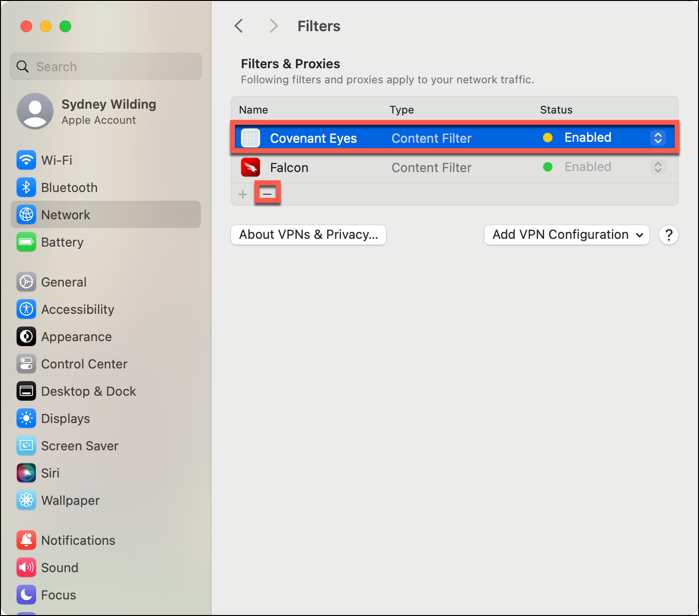Click the Siri icon in sidebar
The height and width of the screenshot is (616, 699).
[26, 473]
